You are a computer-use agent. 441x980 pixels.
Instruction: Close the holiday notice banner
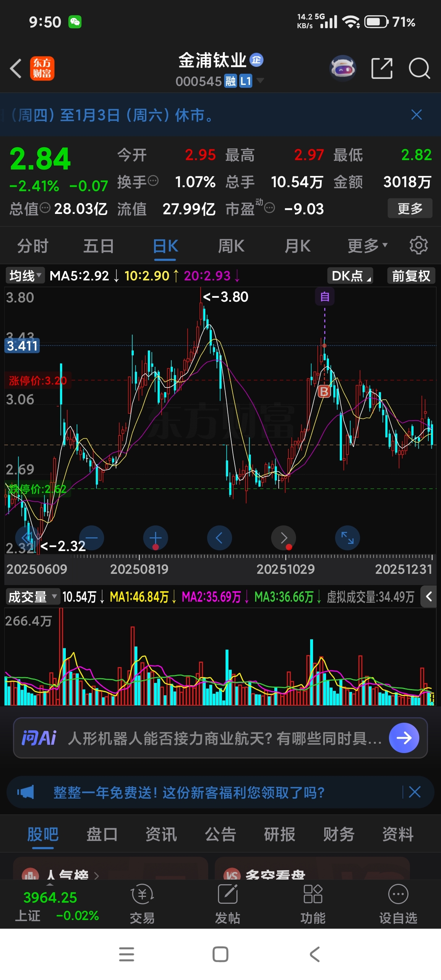[x=417, y=115]
